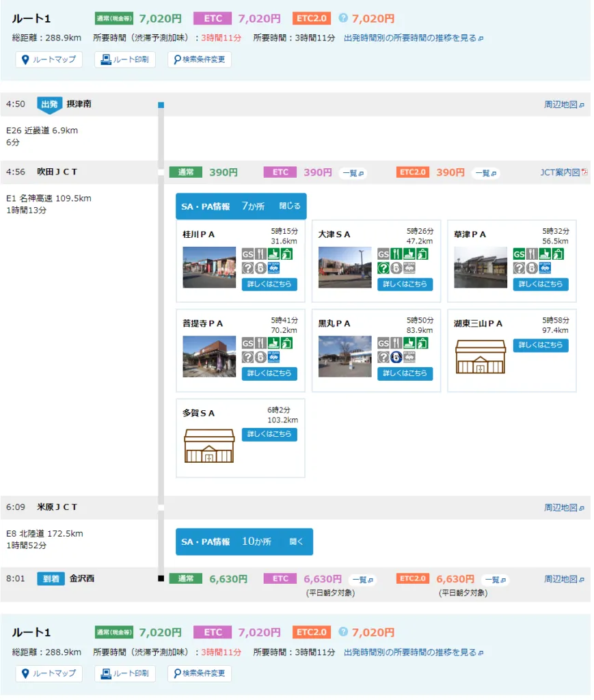Open 周辺地図 link for 金沢西 arrival
This screenshot has height=700, width=594.
pos(564,579)
